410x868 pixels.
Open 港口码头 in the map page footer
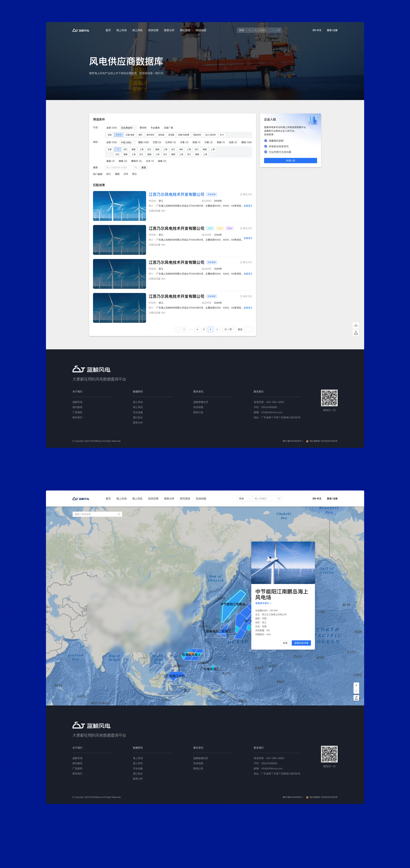tap(138, 774)
